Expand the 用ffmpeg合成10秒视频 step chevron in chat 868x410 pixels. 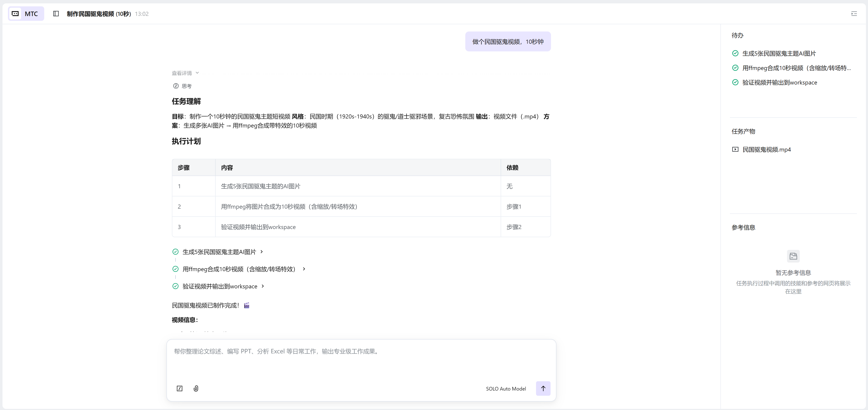(304, 269)
